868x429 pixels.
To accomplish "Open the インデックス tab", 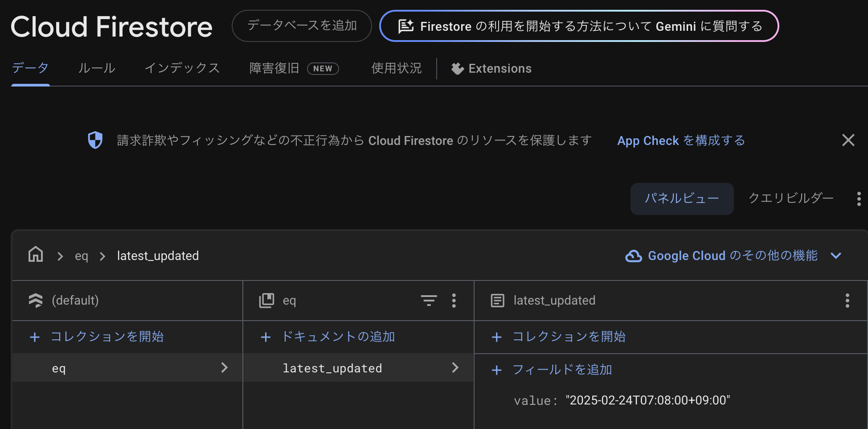I will [x=182, y=68].
